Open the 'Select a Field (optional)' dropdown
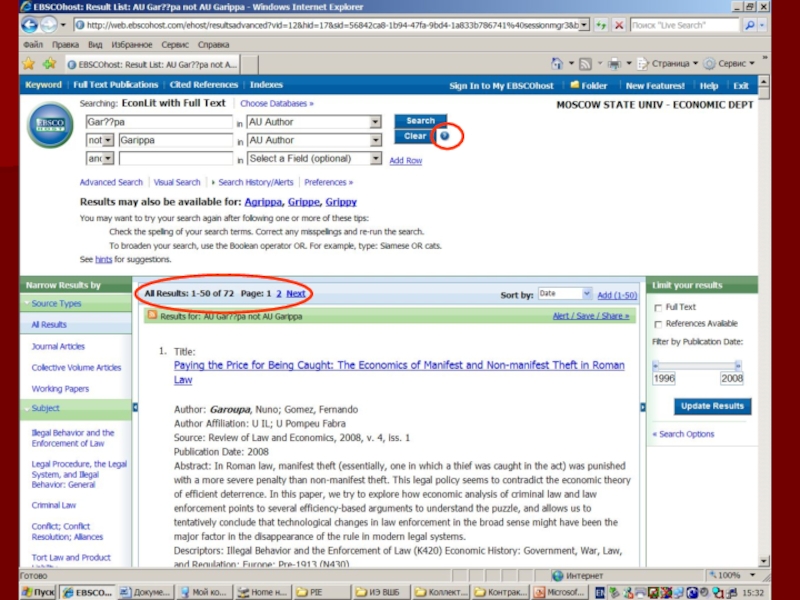Image resolution: width=800 pixels, height=600 pixels. tap(375, 158)
